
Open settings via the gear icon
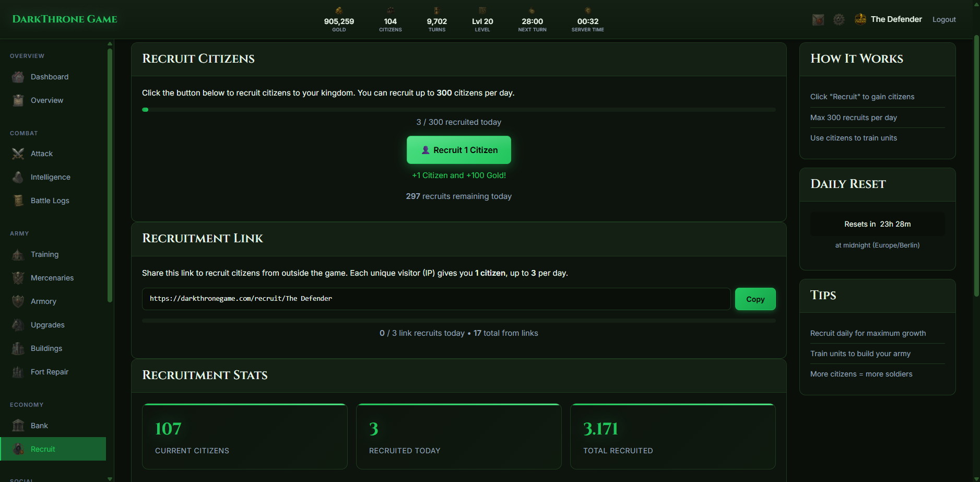[839, 20]
